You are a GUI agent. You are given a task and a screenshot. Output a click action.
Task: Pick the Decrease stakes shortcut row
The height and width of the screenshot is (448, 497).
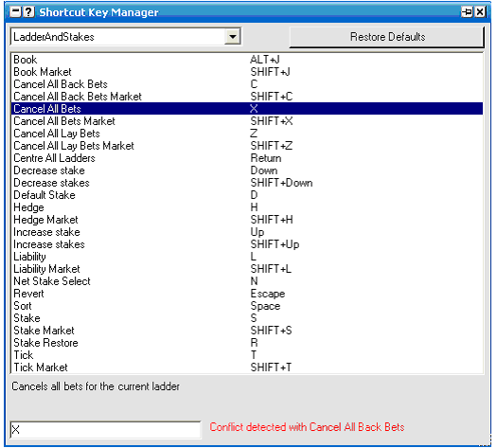coord(247,183)
